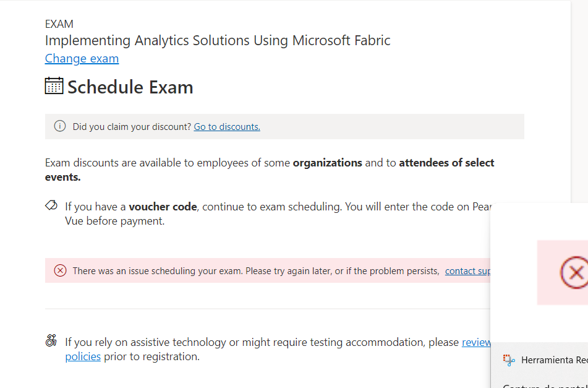Viewport: 588px width, 388px height.
Task: Click the error X icon in pink banner
Action: (x=60, y=270)
